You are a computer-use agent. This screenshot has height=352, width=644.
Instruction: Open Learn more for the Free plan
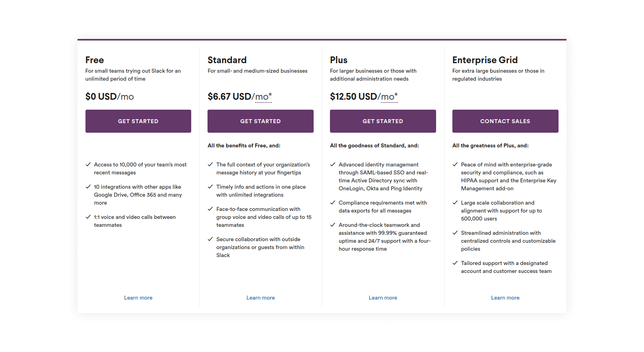click(138, 298)
